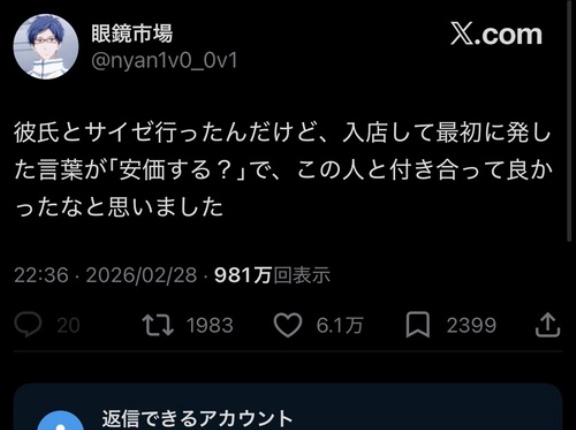The image size is (576, 430).
Task: Open the 眼鏡市場 profile avatar
Action: tap(46, 47)
